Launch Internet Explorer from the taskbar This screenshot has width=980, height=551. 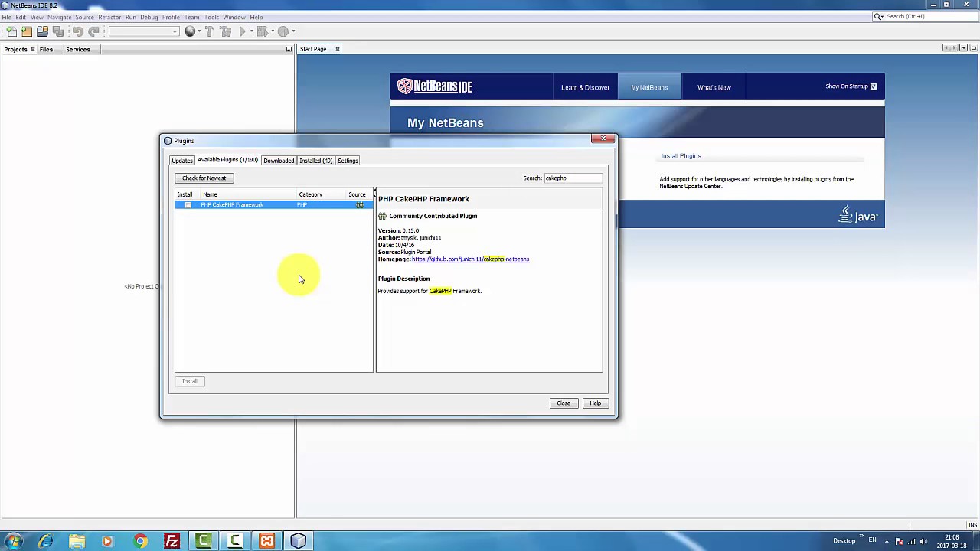(45, 541)
